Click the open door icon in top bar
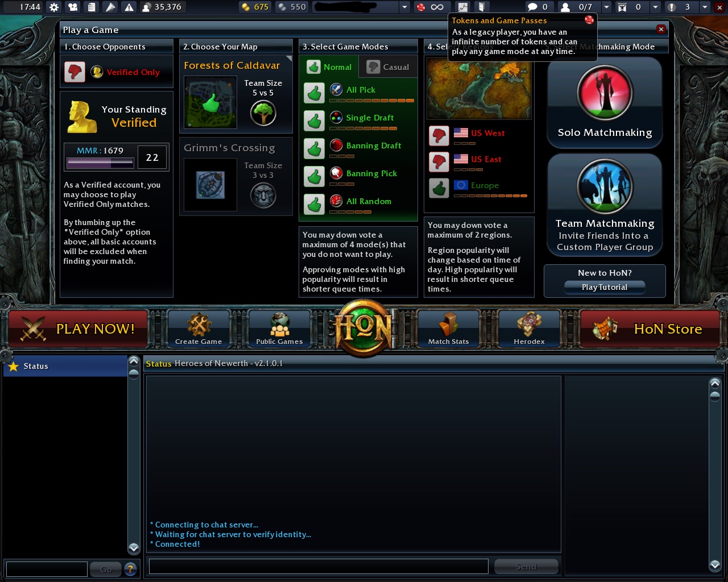This screenshot has width=728, height=582. [481, 7]
